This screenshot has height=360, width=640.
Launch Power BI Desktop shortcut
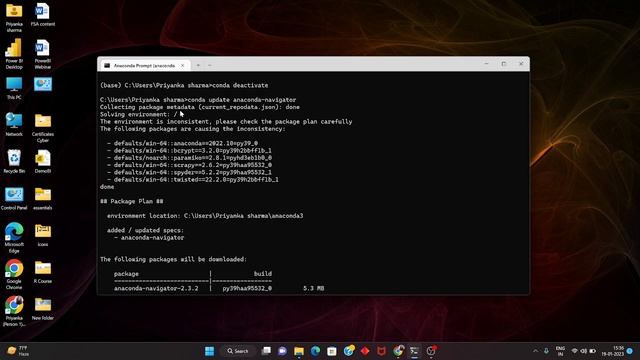point(14,53)
